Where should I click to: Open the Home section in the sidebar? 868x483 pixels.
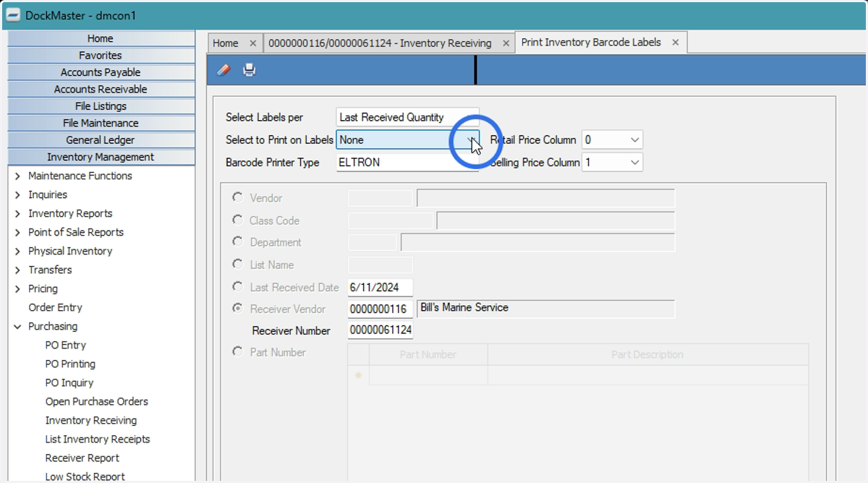click(x=101, y=38)
